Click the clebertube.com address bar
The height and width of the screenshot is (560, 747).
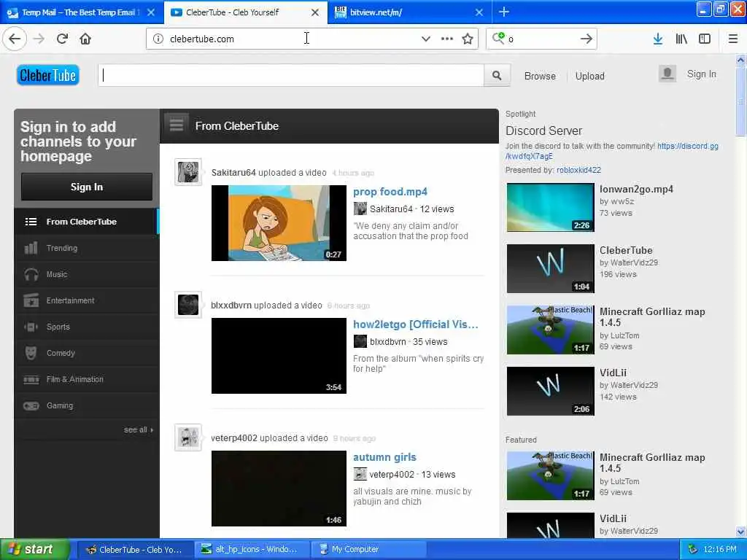(290, 39)
